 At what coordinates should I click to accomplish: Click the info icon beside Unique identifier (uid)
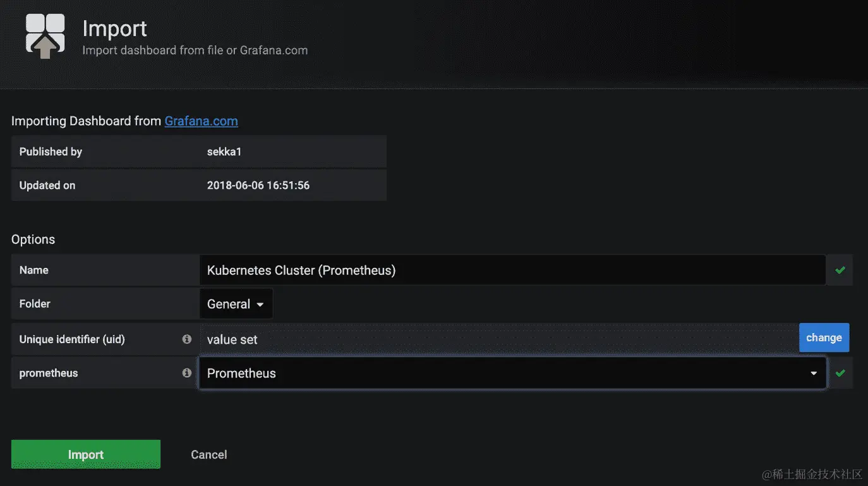point(187,339)
